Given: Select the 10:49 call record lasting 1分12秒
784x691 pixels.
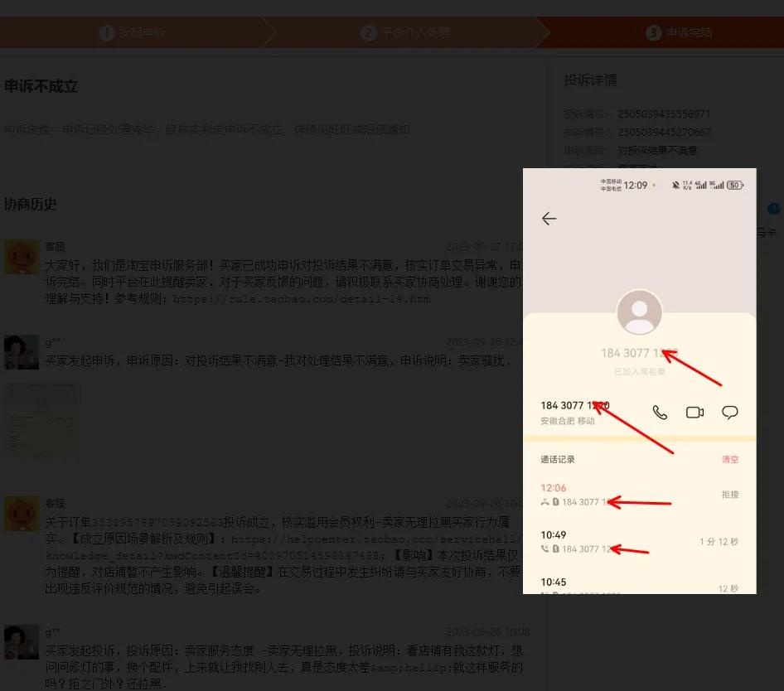Looking at the screenshot, I should 640,542.
